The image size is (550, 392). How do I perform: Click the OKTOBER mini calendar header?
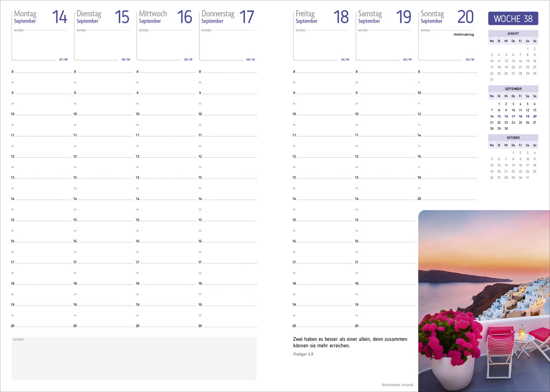pyautogui.click(x=513, y=138)
